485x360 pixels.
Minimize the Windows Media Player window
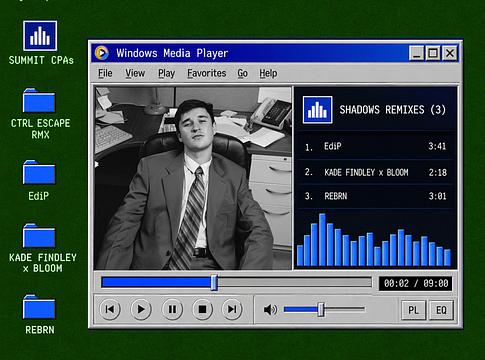click(416, 53)
